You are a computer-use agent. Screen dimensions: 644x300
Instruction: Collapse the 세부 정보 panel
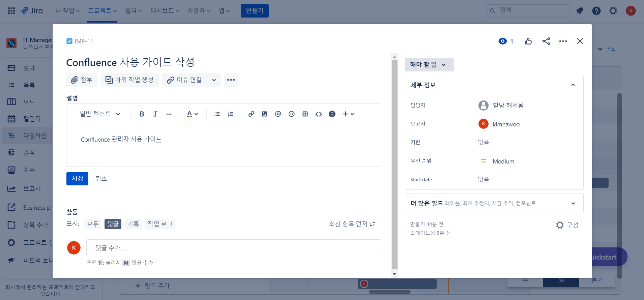pos(573,85)
